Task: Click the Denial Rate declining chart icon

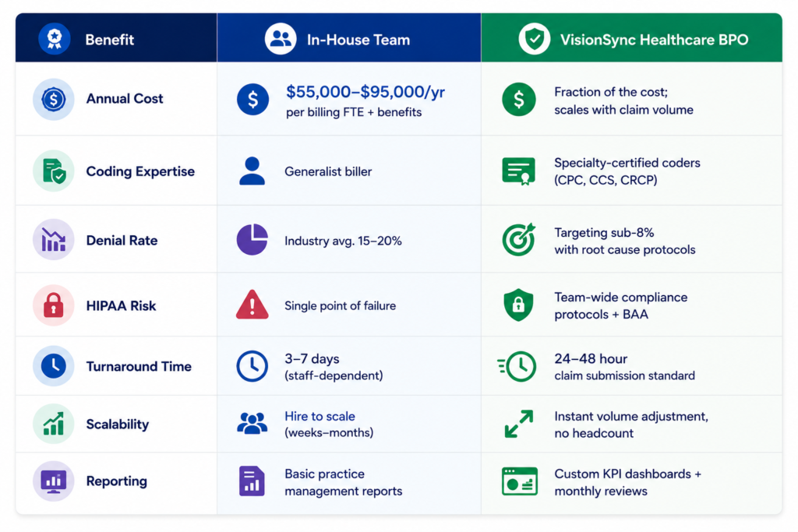Action: [54, 240]
